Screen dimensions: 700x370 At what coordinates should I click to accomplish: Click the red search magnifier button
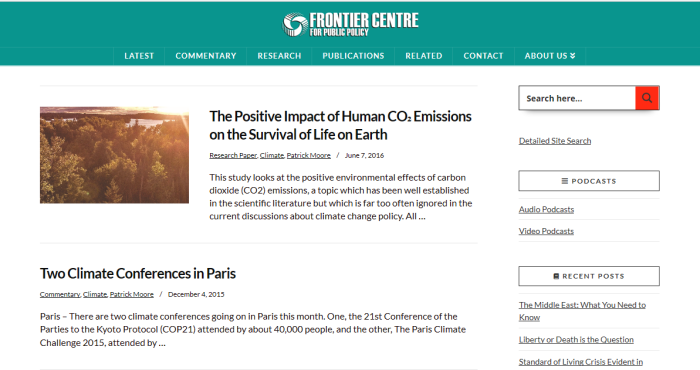tap(647, 98)
